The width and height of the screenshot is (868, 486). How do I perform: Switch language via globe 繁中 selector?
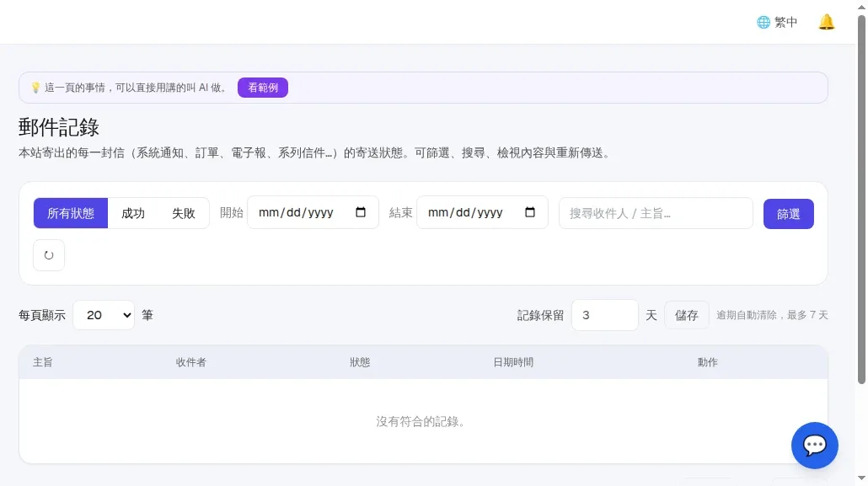777,22
